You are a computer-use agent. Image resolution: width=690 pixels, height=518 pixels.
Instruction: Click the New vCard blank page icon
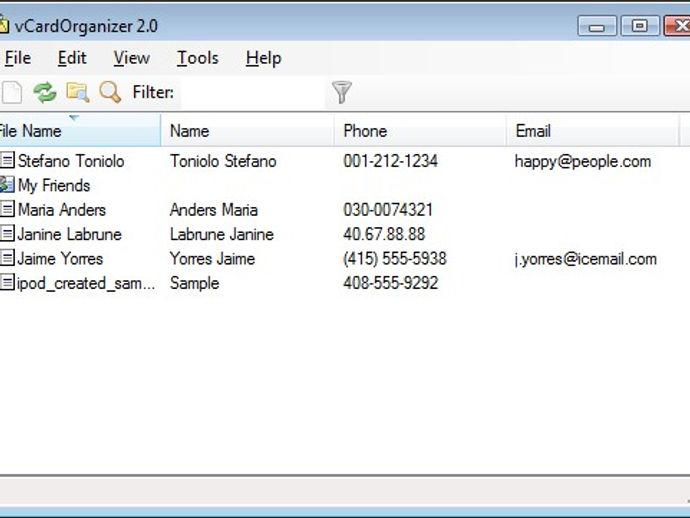[12, 92]
